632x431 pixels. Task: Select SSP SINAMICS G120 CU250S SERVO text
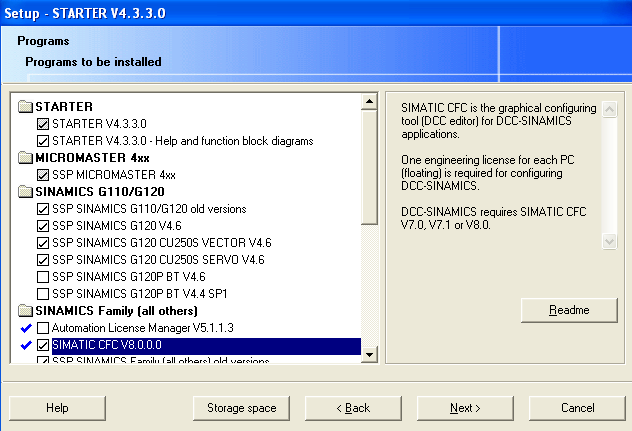158,260
